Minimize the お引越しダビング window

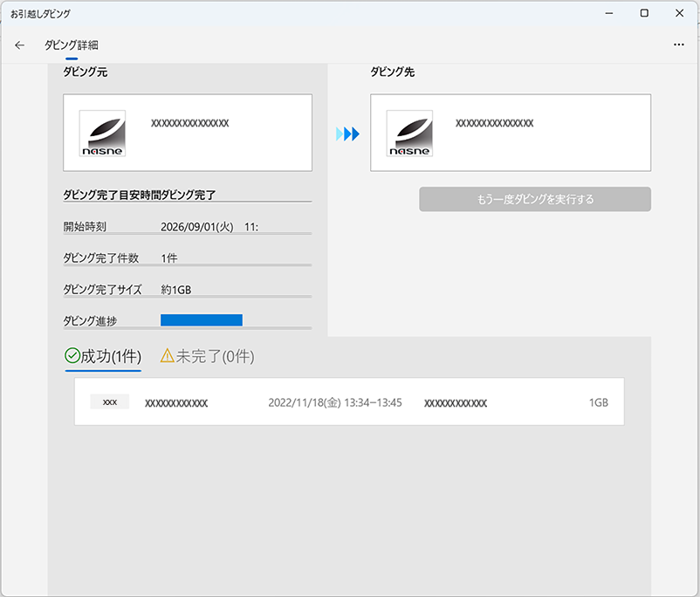[609, 13]
